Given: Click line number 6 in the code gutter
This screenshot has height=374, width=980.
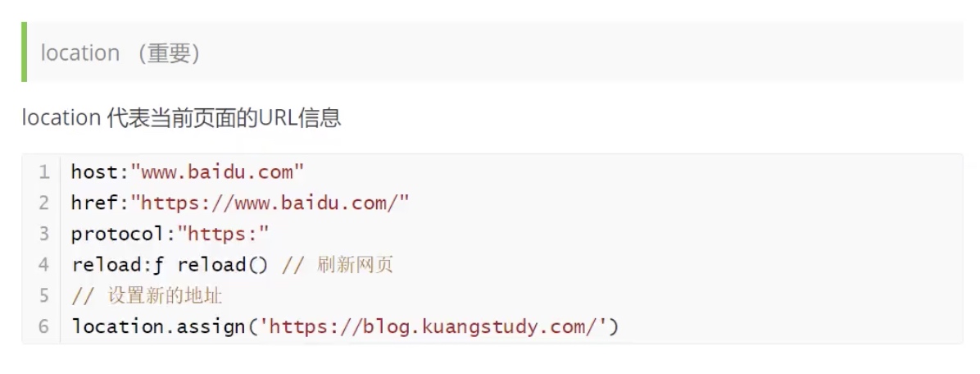Looking at the screenshot, I should (43, 326).
